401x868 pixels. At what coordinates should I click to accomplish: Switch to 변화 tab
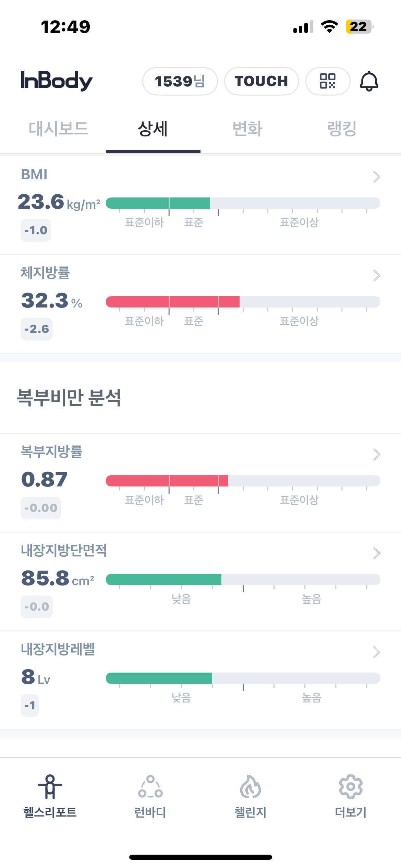point(247,129)
